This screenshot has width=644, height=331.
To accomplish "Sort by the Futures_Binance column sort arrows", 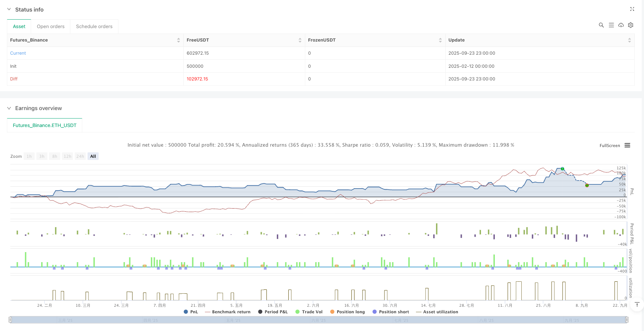I will click(178, 40).
